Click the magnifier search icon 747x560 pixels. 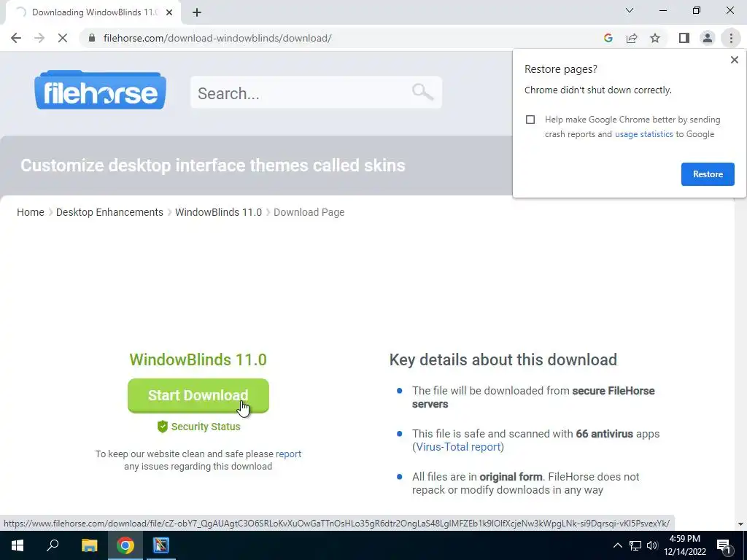click(422, 91)
